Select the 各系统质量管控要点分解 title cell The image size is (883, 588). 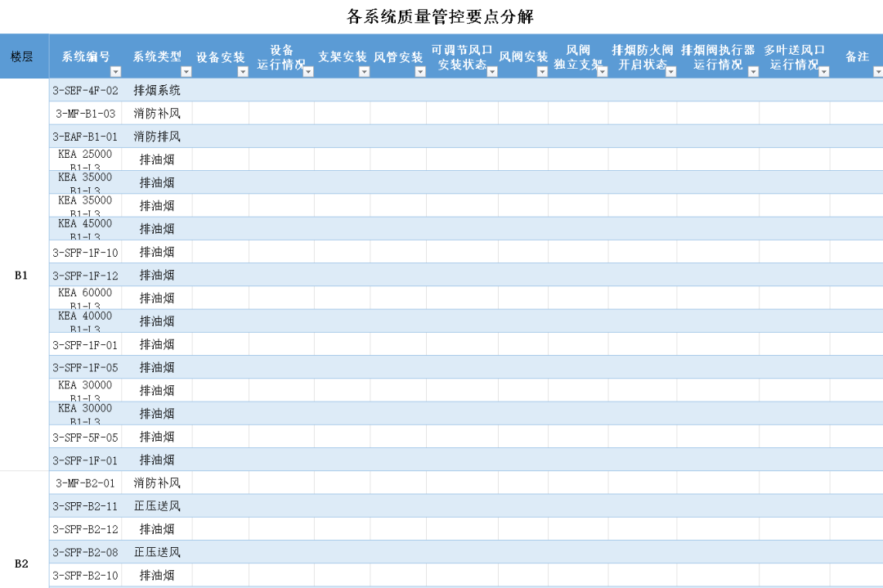pyautogui.click(x=441, y=16)
